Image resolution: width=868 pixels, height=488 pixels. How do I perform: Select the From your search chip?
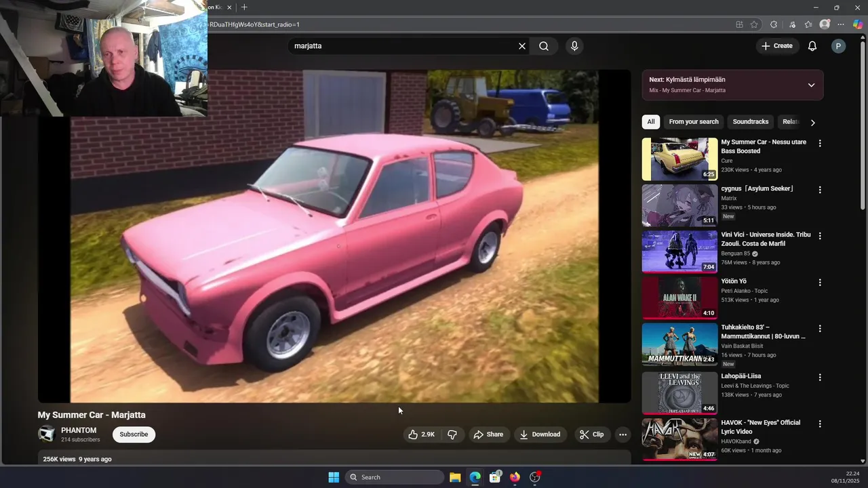coord(694,122)
